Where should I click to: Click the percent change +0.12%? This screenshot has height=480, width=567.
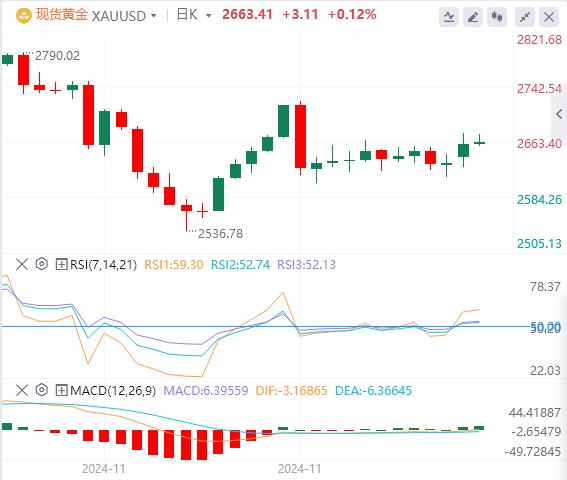[352, 14]
